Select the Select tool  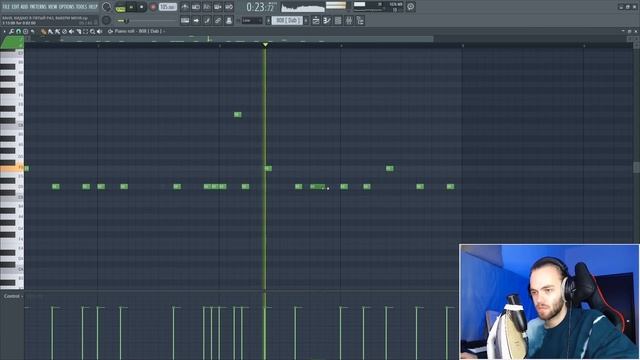pyautogui.click(x=85, y=31)
